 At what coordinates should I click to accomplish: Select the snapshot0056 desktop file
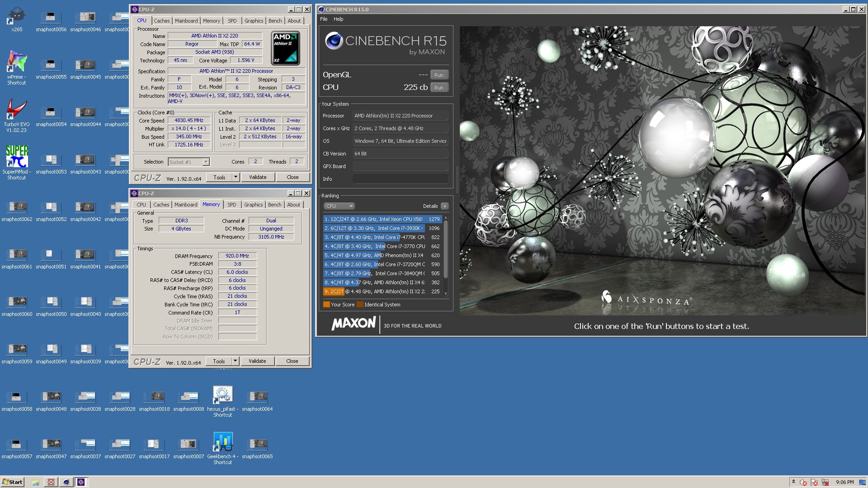(x=51, y=21)
